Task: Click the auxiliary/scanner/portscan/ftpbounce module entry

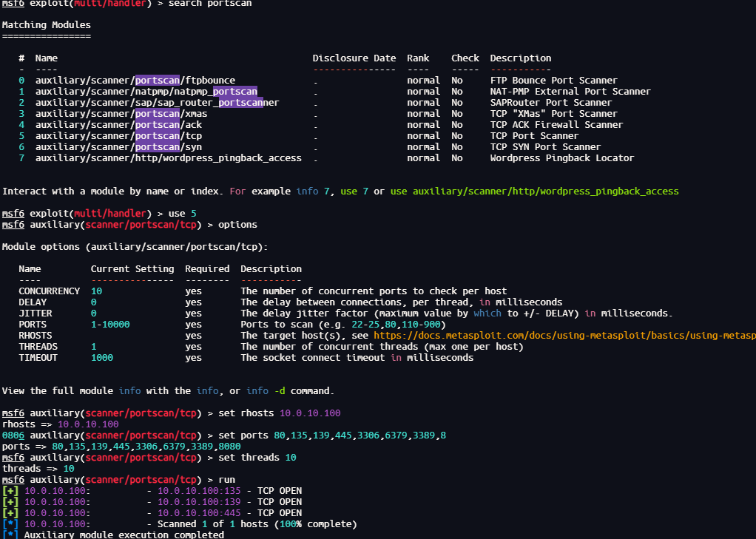Action: tap(135, 81)
